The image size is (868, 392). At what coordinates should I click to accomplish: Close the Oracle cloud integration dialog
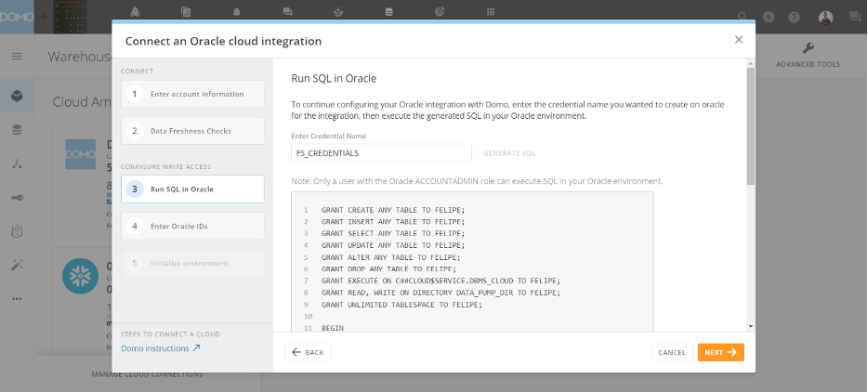coord(739,40)
